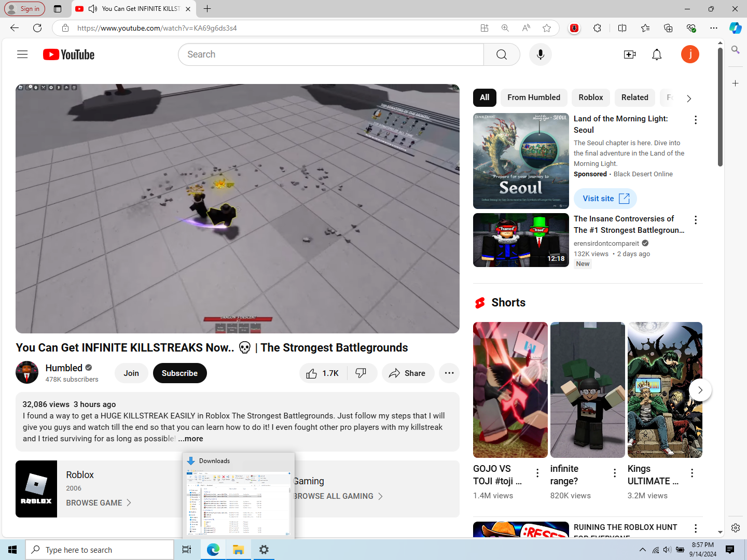
Task: Select the Related filter chip
Action: [x=634, y=97]
